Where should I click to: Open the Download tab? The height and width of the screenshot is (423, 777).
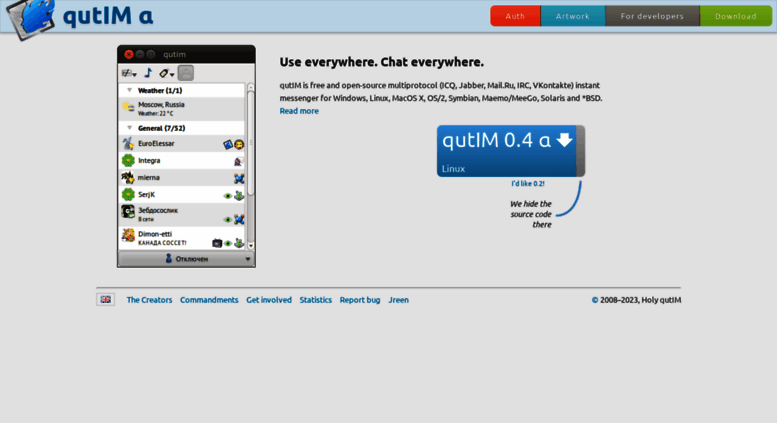[736, 16]
